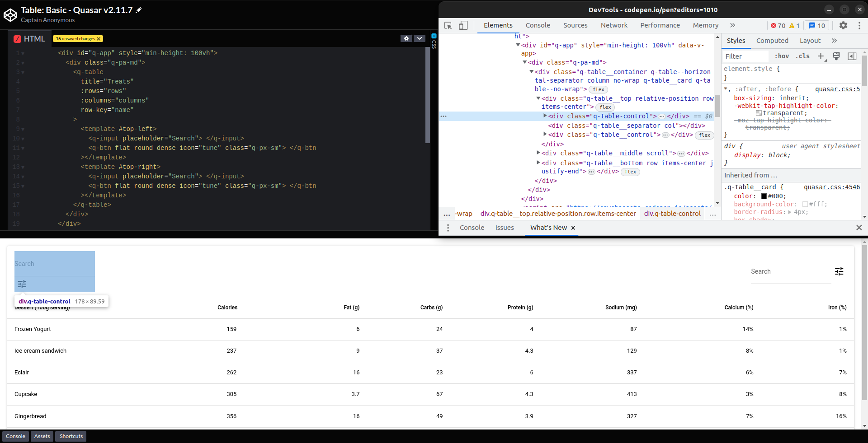
Task: Toggle element classes with .cls
Action: 803,56
